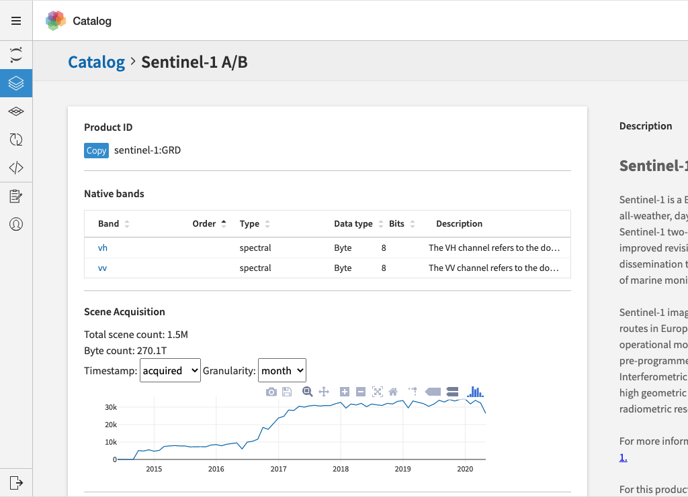Viewport: 688px width, 497px height.
Task: Click the 2020 x-axis label on chart
Action: [x=465, y=469]
